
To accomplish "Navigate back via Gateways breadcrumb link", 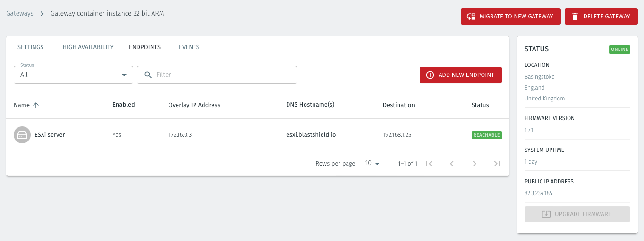I will (x=20, y=14).
